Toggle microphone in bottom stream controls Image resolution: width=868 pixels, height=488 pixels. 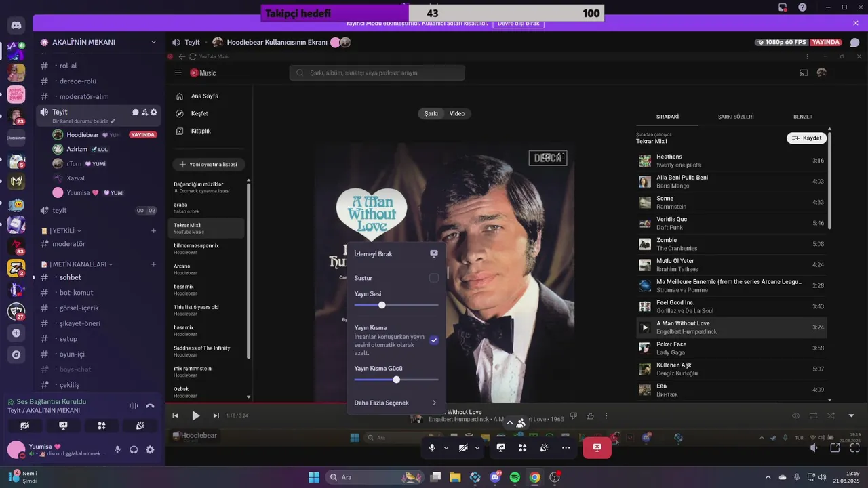[432, 447]
